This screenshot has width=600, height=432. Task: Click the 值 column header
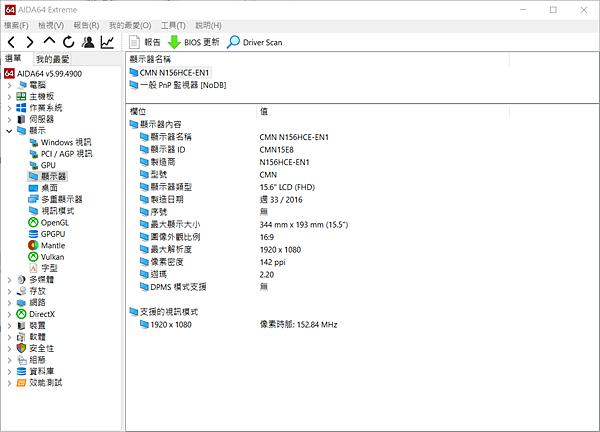pos(264,111)
